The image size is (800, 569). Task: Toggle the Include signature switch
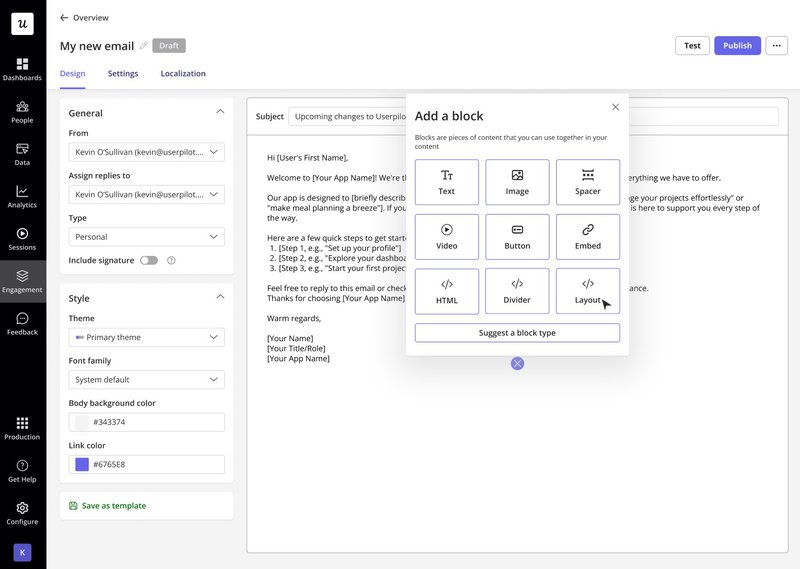pos(149,260)
